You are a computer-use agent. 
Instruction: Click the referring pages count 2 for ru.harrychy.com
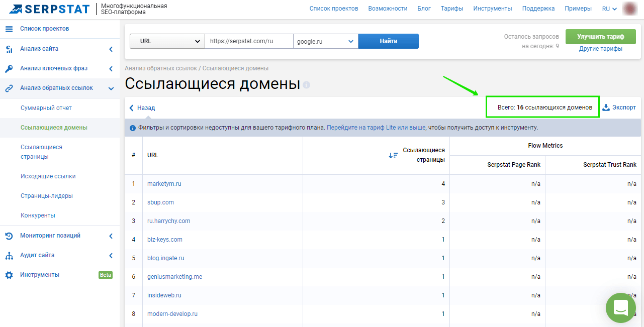point(443,221)
